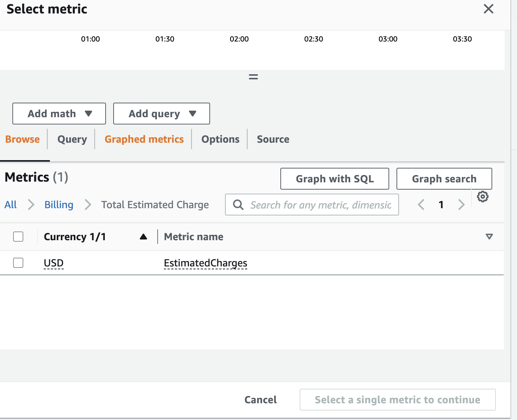
Task: Cancel the metric selection
Action: pyautogui.click(x=260, y=400)
